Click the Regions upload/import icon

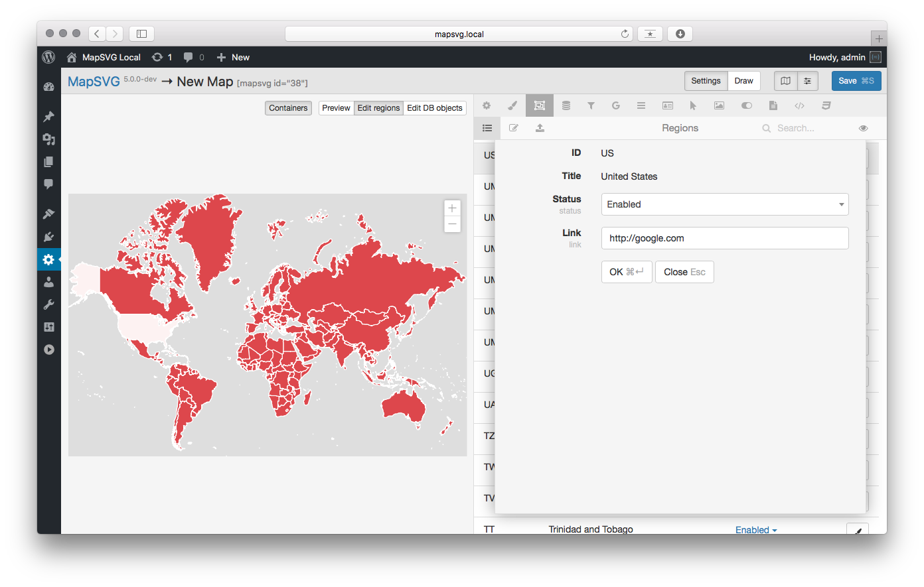(x=540, y=128)
